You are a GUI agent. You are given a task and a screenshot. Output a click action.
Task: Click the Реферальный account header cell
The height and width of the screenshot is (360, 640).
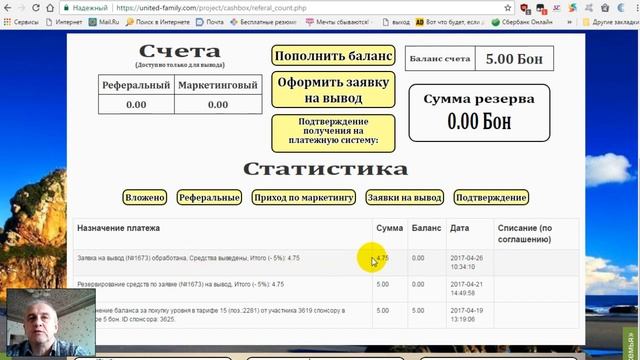(136, 85)
